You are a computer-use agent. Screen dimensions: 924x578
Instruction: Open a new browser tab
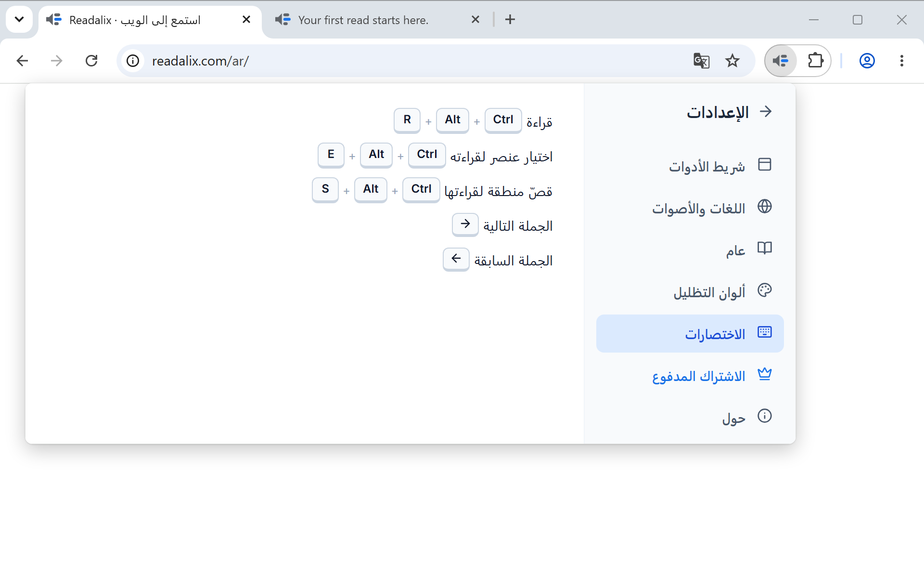pos(510,20)
